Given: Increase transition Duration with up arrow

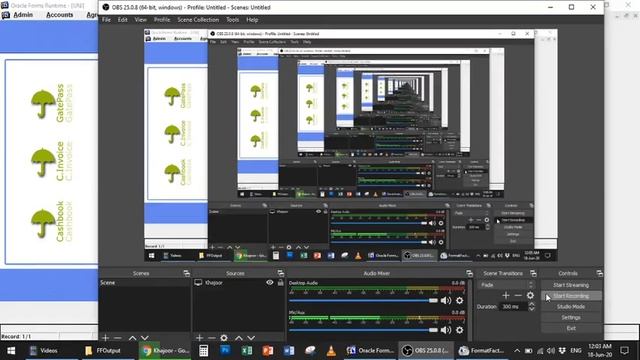Looking at the screenshot, I should coord(531,304).
